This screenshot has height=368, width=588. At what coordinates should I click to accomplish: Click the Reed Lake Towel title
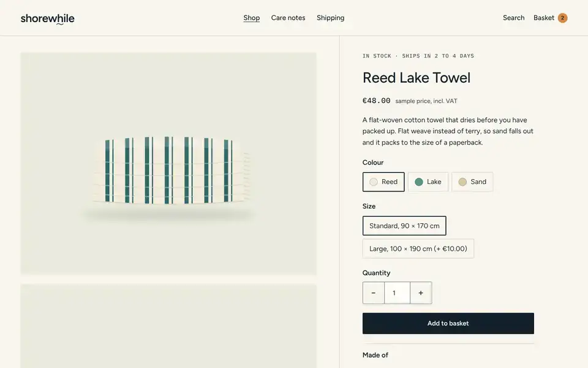417,78
